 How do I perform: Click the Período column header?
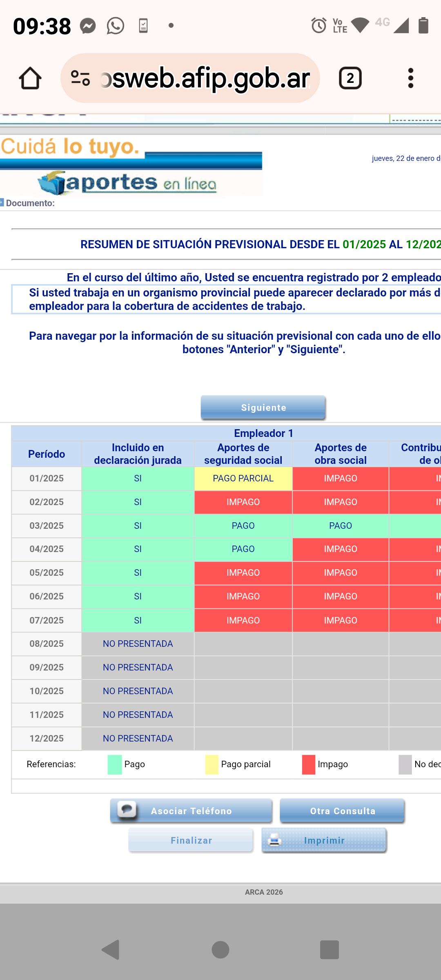[x=47, y=454]
